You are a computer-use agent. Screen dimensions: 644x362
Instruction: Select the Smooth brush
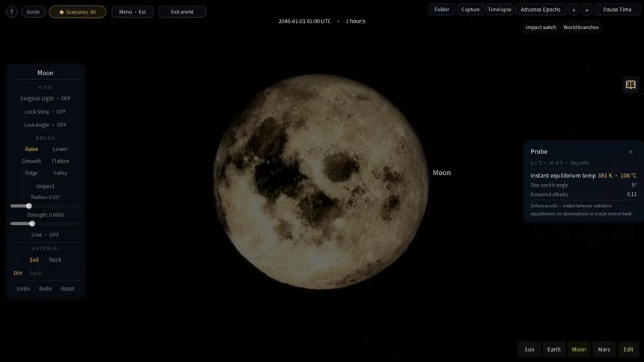31,162
